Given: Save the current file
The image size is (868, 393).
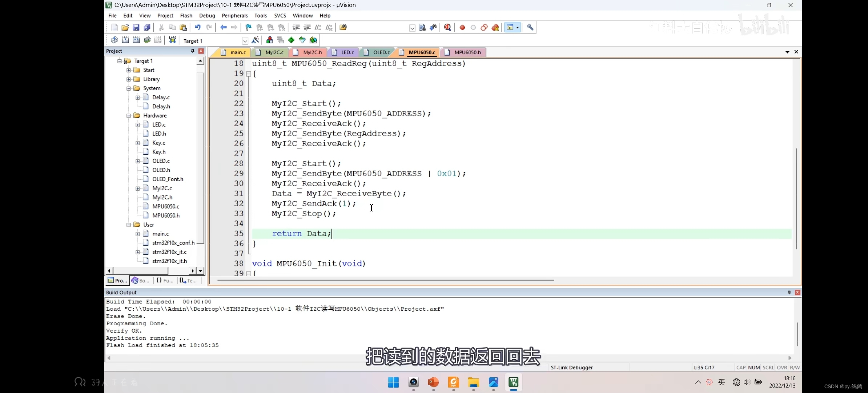Looking at the screenshot, I should 136,27.
